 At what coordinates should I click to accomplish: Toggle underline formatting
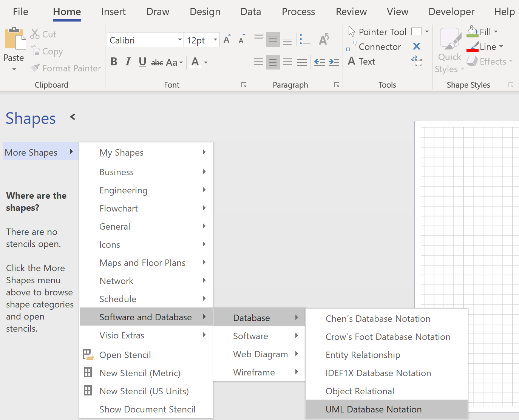(142, 62)
